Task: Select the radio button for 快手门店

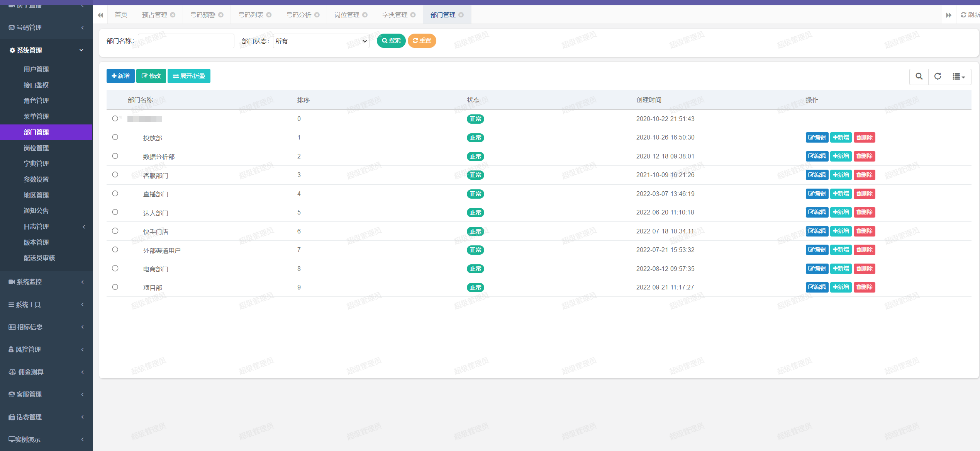Action: [115, 231]
